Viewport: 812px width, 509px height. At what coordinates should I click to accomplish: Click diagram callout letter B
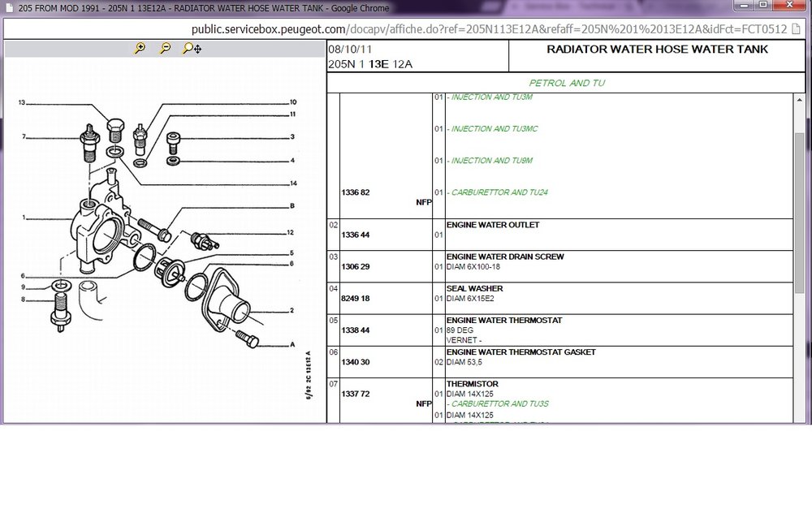(x=292, y=205)
